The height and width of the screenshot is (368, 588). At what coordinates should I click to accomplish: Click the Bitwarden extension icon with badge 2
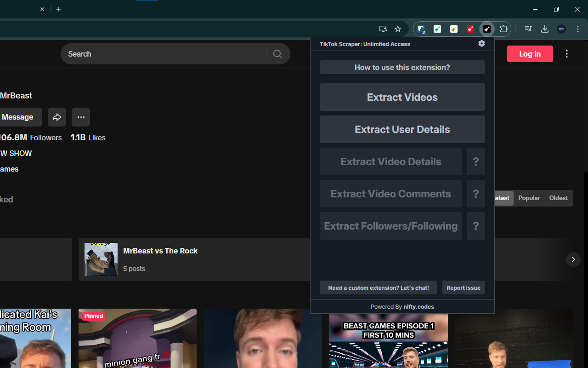[x=421, y=29]
